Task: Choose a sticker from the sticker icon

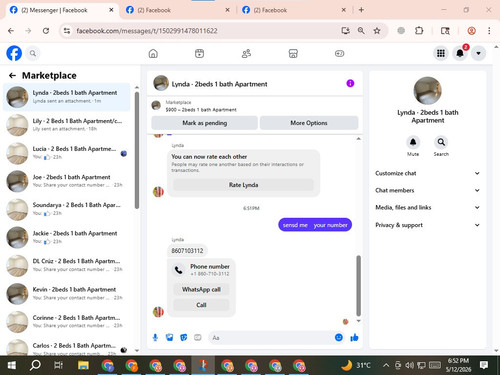Action: [x=184, y=338]
